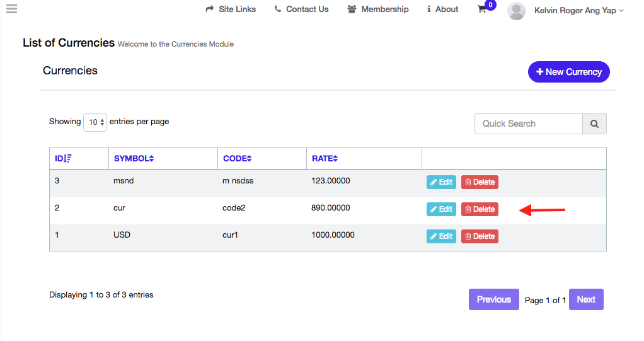Delete the USD currency row

coord(480,236)
